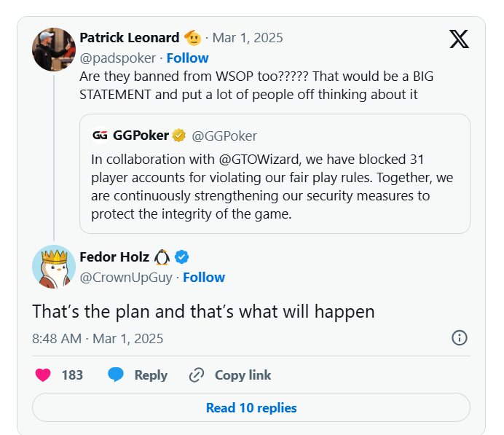Click the X logo icon
Viewport: 504px width, 435px height.
point(459,39)
